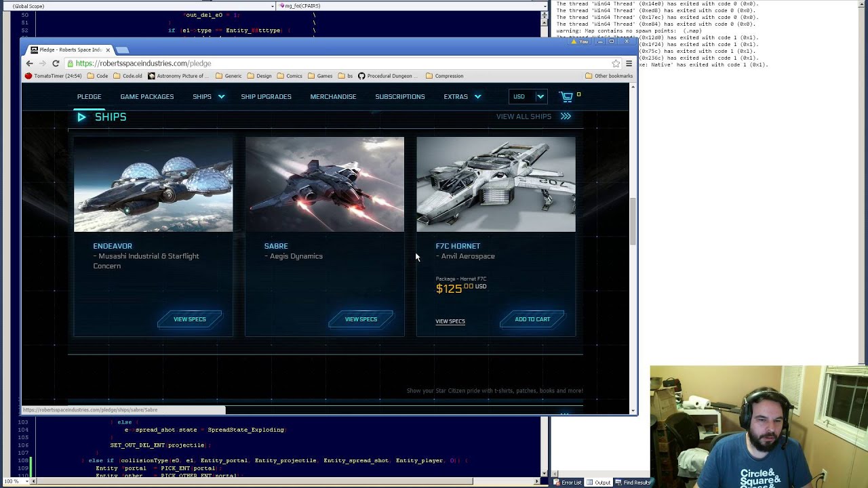This screenshot has height=488, width=868.
Task: Switch to the Find Results tab
Action: click(x=633, y=483)
